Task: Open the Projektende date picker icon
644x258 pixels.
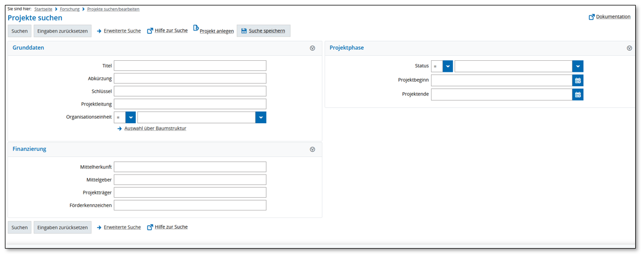Action: 578,94
